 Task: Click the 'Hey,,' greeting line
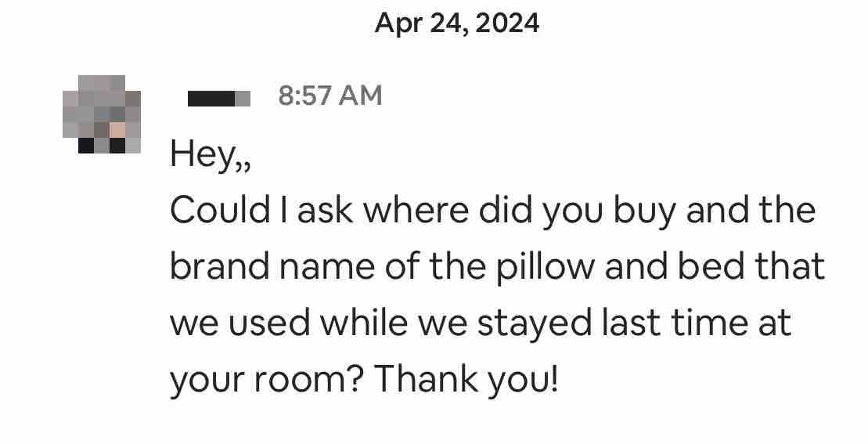click(211, 153)
